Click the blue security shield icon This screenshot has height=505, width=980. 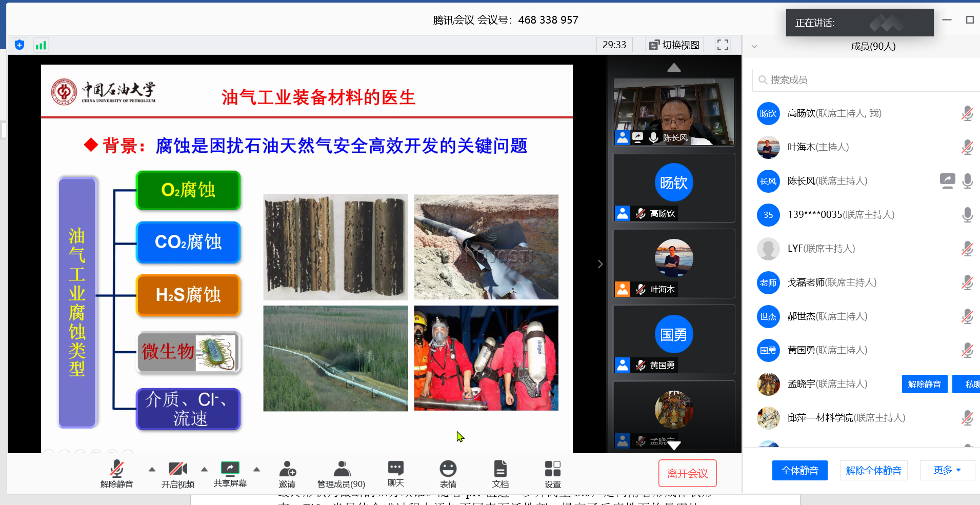click(19, 45)
